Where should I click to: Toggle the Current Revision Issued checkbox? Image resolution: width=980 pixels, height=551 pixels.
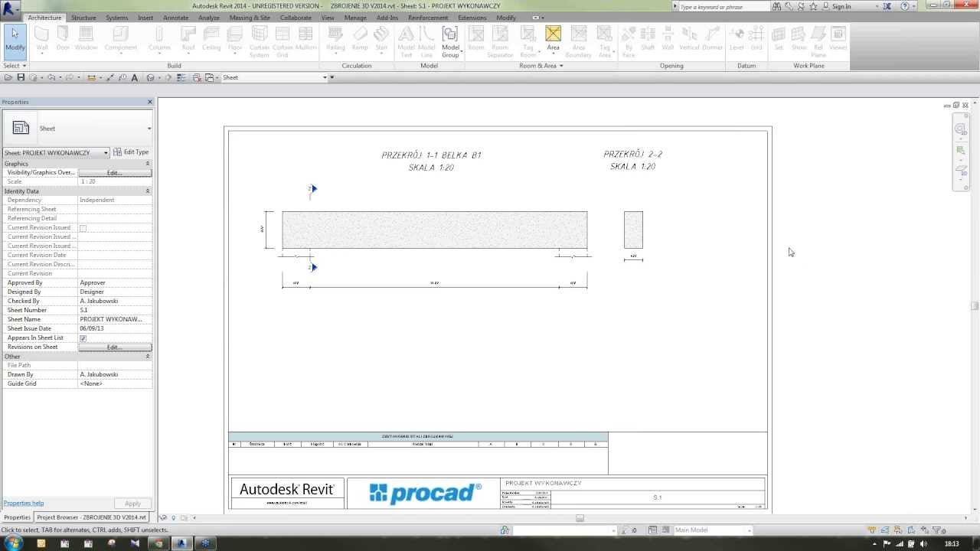(83, 227)
